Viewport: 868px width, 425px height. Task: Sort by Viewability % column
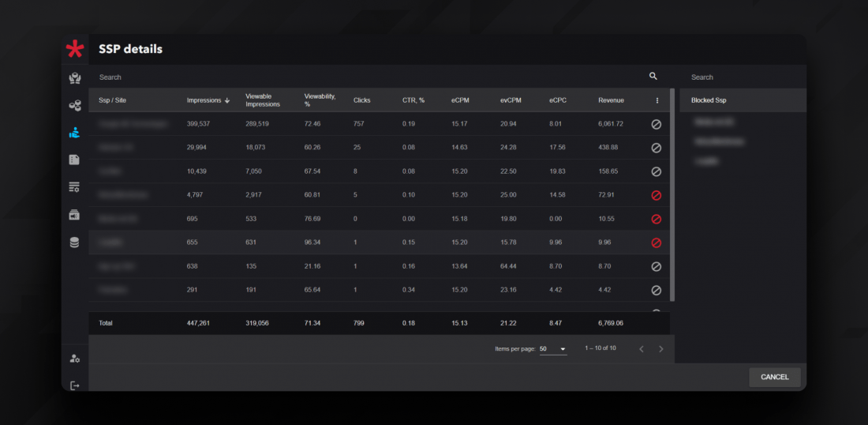320,100
